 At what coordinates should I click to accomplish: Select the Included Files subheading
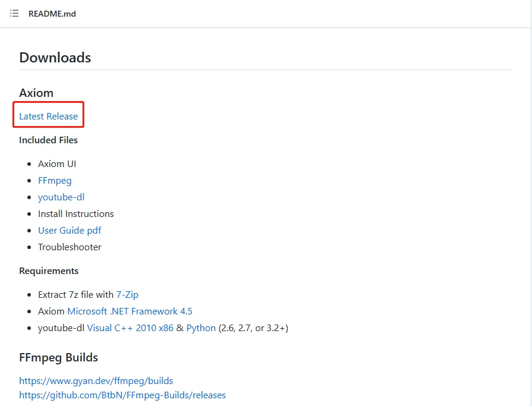pos(48,140)
